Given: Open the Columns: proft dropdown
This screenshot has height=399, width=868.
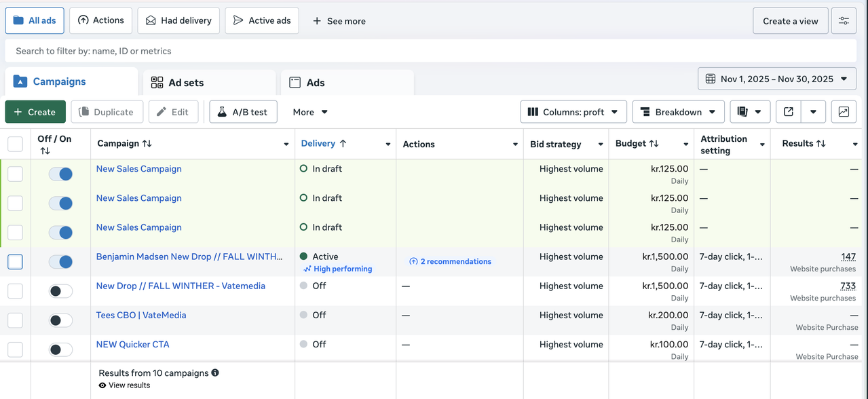Looking at the screenshot, I should (573, 112).
